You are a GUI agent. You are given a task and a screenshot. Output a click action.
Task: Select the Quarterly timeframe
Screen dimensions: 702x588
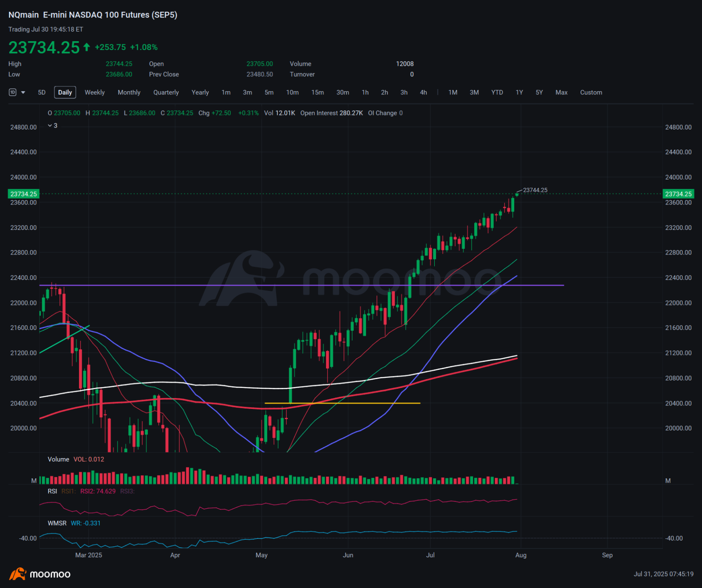coord(166,92)
